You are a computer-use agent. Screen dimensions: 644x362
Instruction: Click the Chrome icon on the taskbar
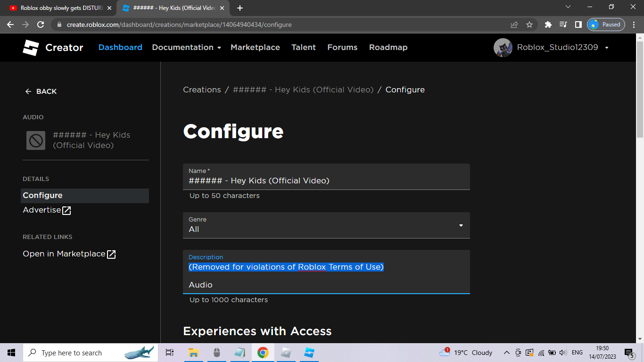pyautogui.click(x=263, y=353)
